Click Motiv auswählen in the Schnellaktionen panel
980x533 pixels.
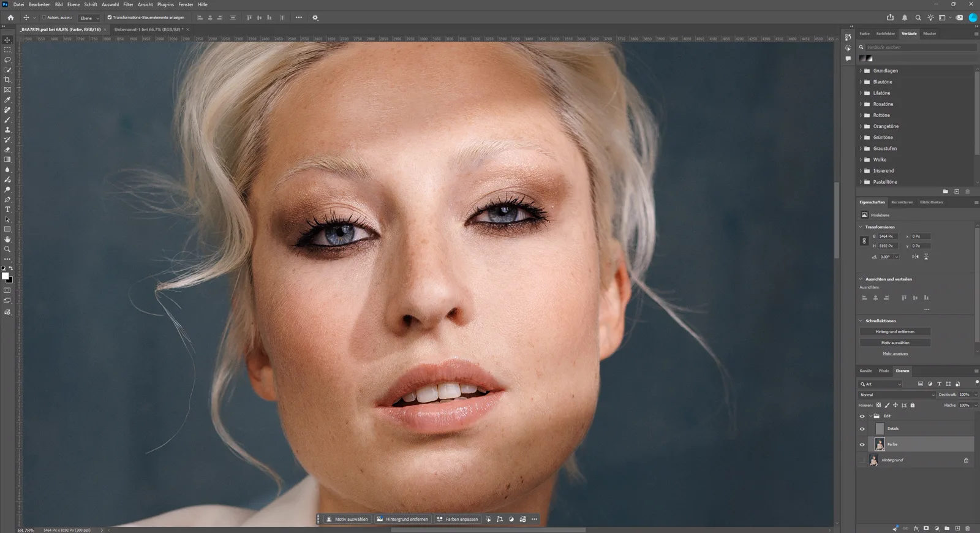[x=895, y=342]
